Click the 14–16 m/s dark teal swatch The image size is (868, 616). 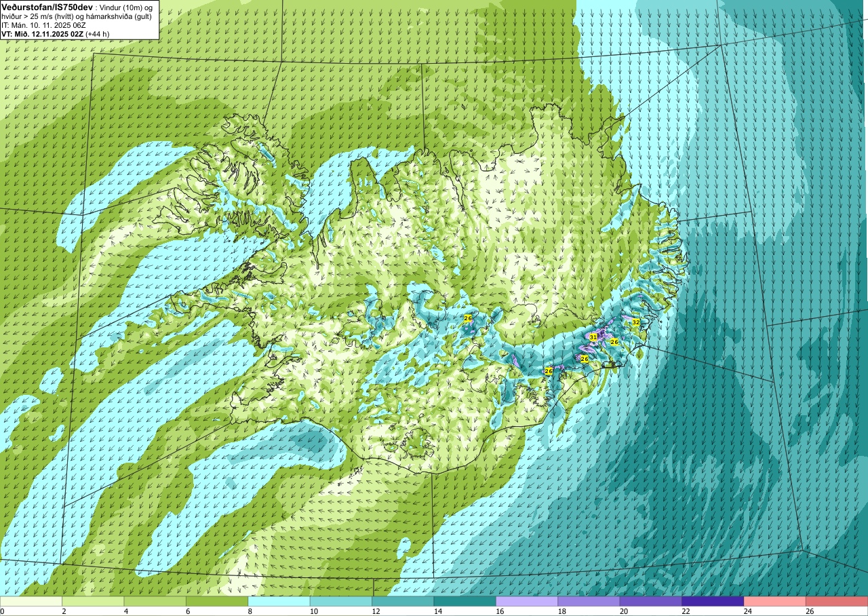pyautogui.click(x=465, y=601)
